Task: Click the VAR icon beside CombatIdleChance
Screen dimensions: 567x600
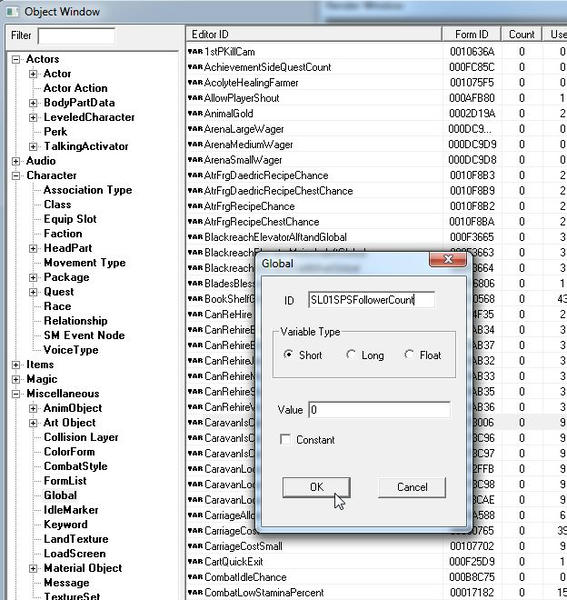Action: pyautogui.click(x=195, y=577)
